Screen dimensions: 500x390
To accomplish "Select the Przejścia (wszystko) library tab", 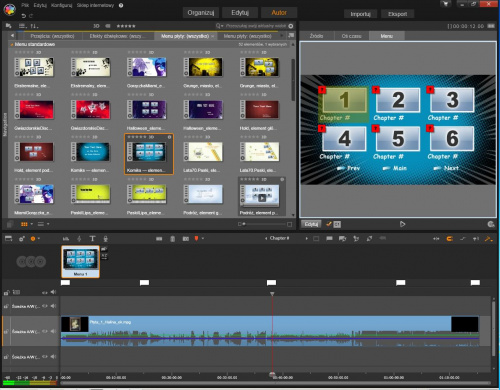I will 52,36.
